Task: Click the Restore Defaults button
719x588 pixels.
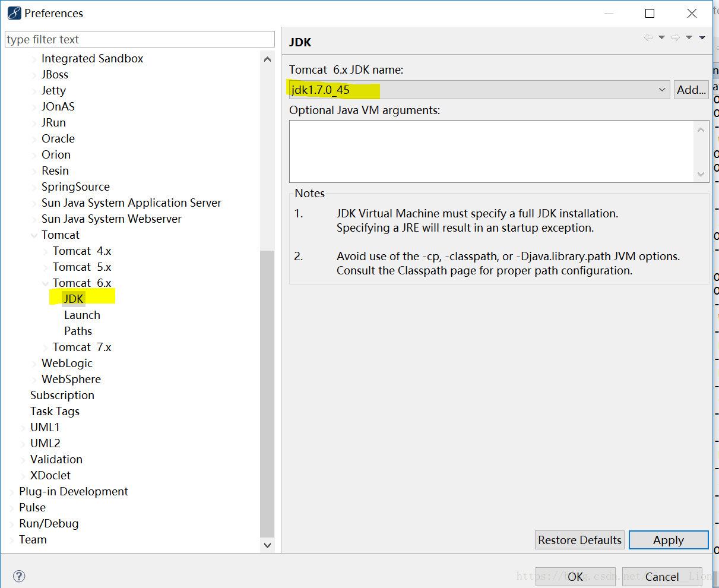Action: 579,540
